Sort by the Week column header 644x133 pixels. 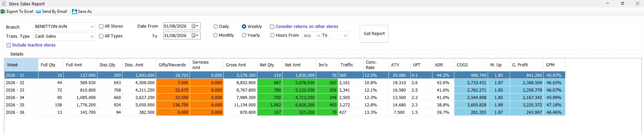pos(21,65)
